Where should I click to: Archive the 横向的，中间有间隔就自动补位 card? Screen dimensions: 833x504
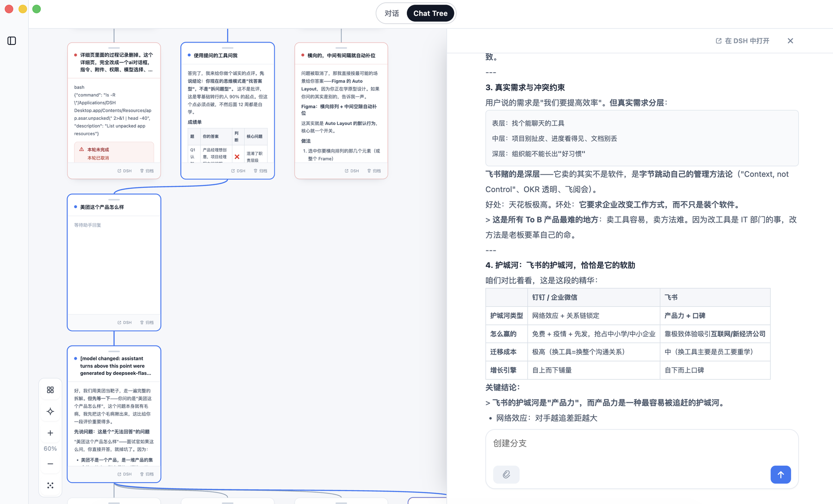(374, 171)
